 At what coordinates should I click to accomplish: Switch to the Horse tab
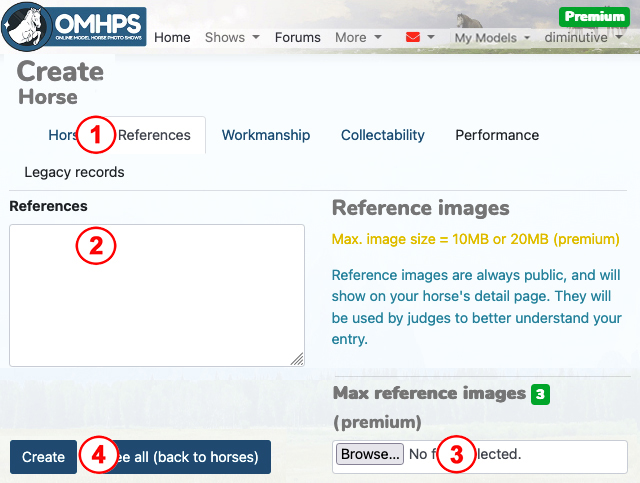63,135
